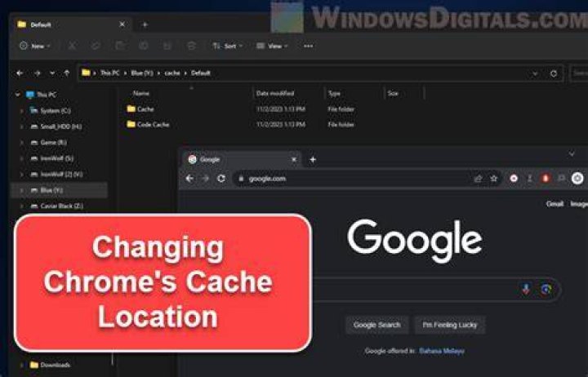Screen dimensions: 588x377
Task: Click the google.com address bar
Action: coord(367,179)
